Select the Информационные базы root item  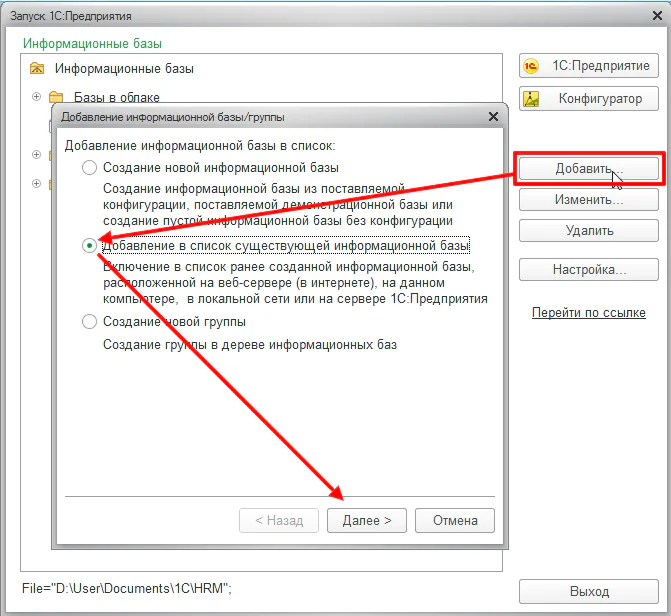(x=124, y=69)
